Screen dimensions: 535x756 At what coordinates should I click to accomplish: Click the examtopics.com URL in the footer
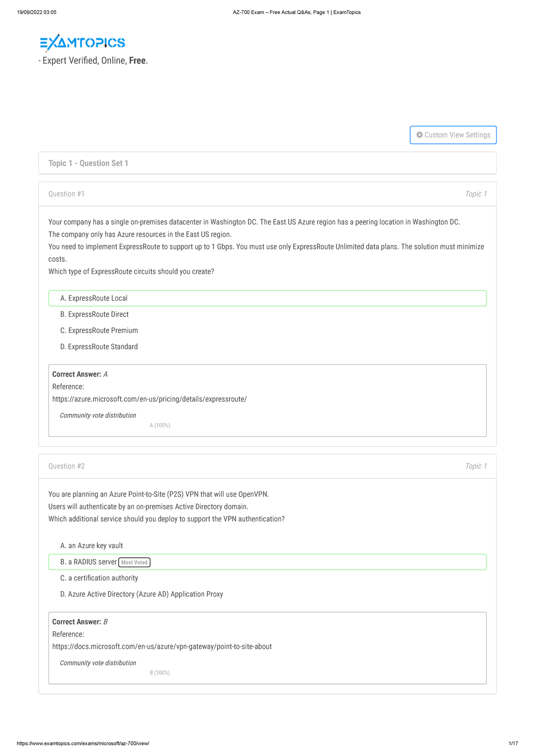(x=83, y=744)
